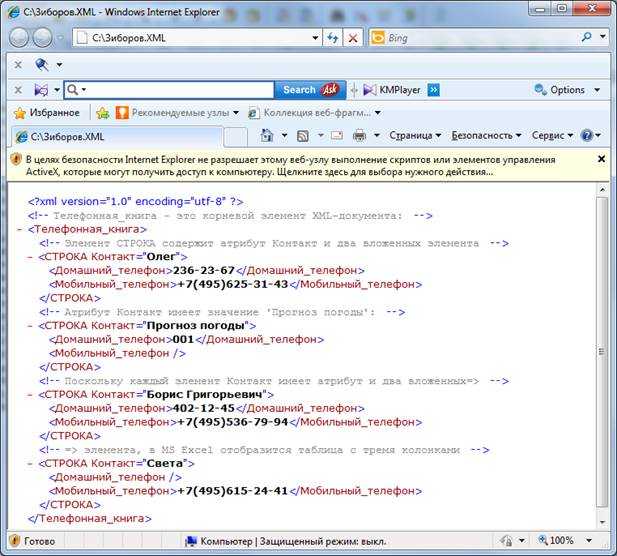Click the xml version declaration line

[x=136, y=201]
